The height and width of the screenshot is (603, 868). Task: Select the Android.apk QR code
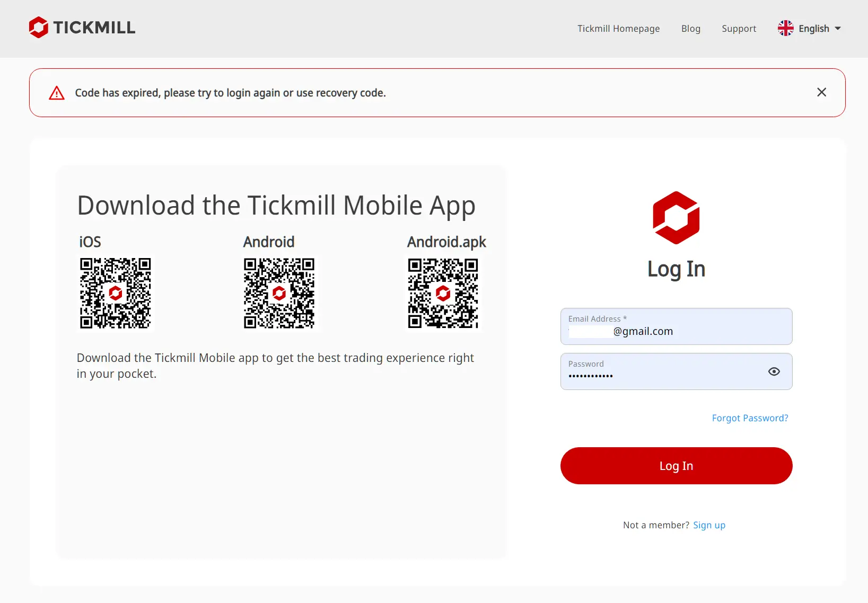(x=443, y=293)
